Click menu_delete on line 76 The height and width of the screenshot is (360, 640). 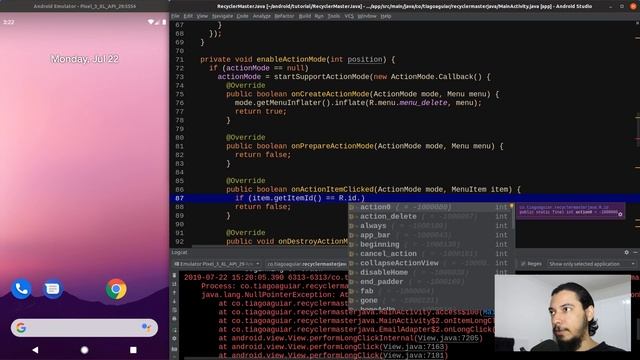(423, 103)
